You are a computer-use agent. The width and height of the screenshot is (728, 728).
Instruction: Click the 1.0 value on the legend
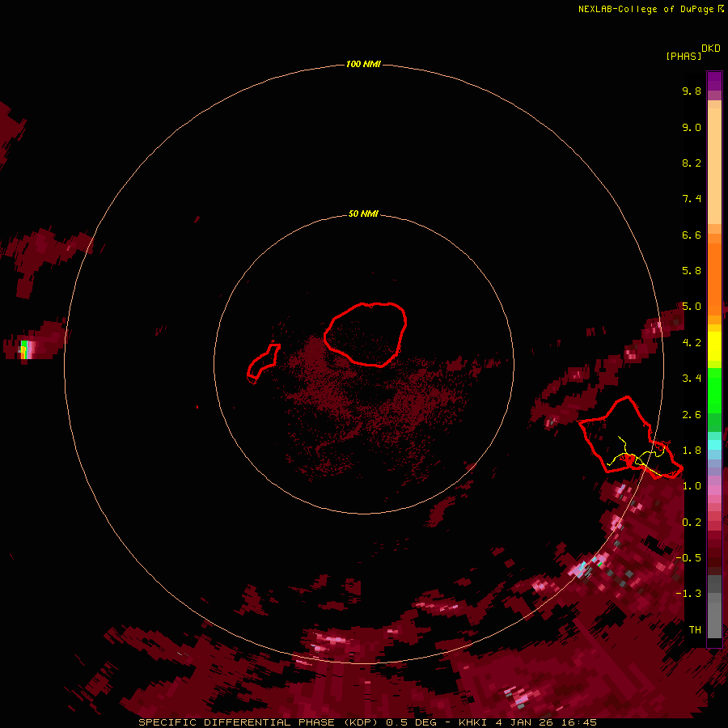692,486
